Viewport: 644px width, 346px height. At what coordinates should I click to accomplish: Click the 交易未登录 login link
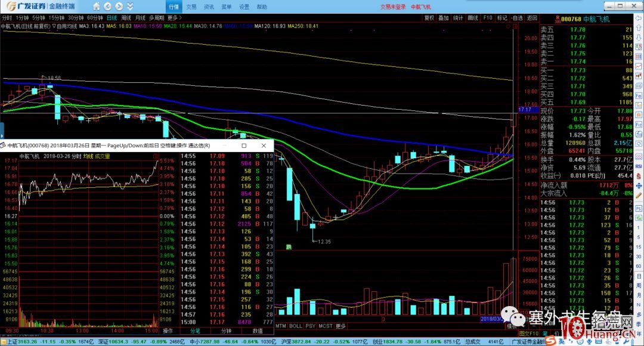pos(392,7)
